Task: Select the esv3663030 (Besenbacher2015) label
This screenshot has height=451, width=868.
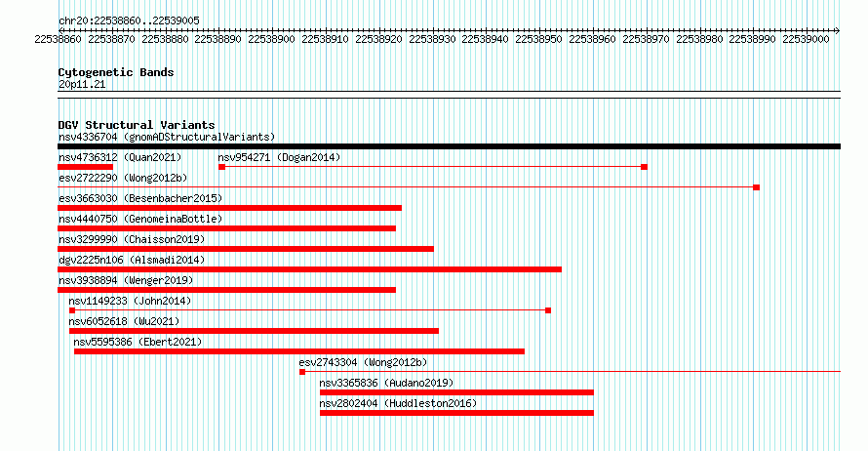Action: point(140,198)
